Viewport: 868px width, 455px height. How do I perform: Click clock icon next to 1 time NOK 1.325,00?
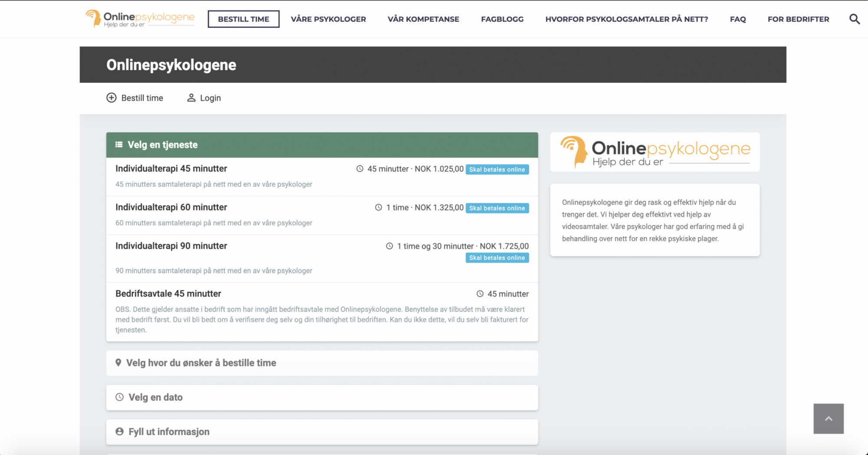pyautogui.click(x=378, y=208)
